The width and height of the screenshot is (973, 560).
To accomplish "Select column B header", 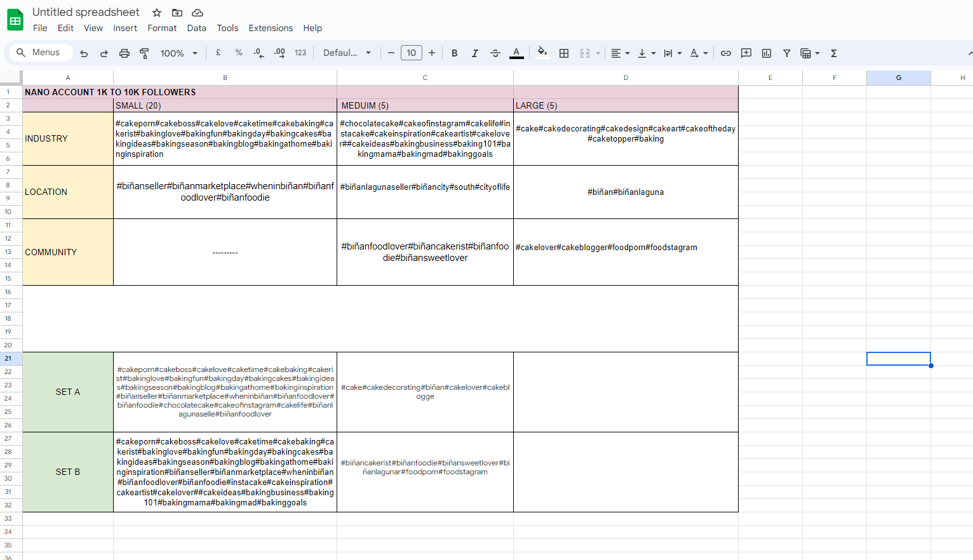I will pyautogui.click(x=225, y=77).
